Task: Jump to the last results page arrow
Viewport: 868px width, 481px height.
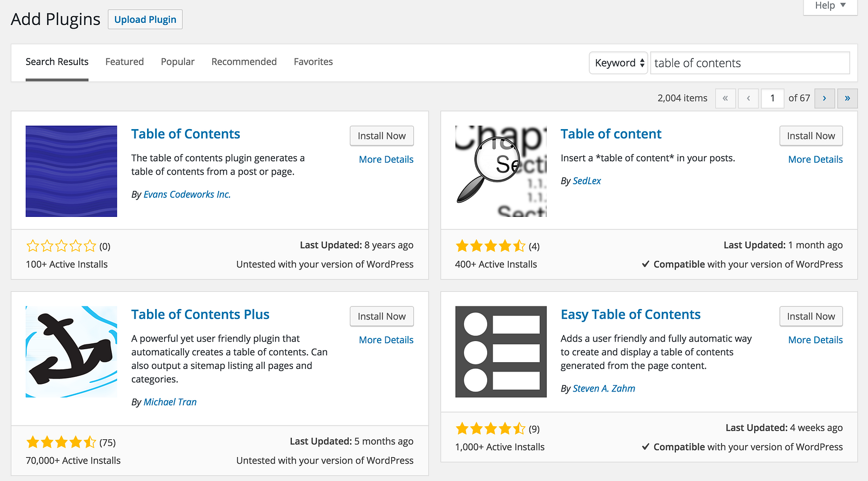Action: click(847, 98)
